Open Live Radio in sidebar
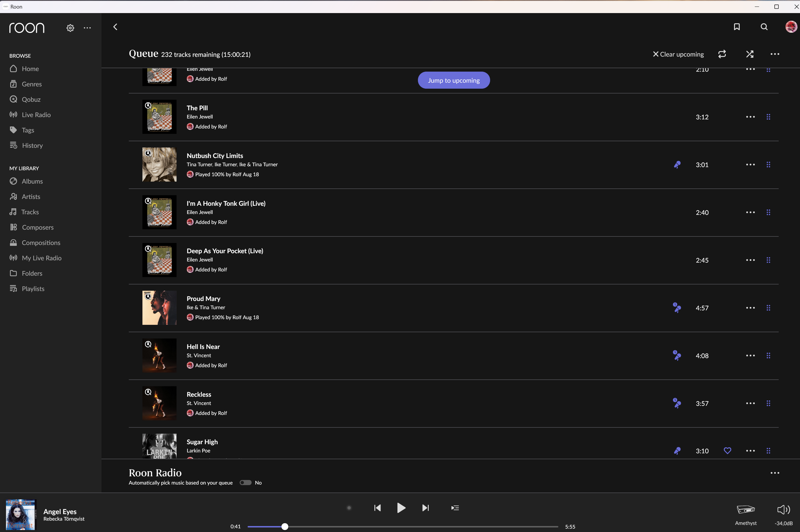Screen dimensions: 800x532 30,115
